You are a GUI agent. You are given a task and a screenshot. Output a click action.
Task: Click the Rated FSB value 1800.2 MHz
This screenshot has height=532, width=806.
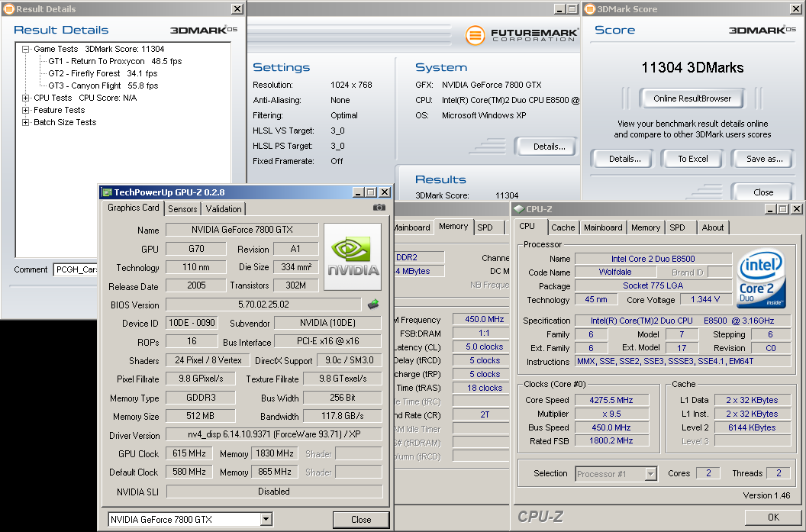click(x=611, y=440)
